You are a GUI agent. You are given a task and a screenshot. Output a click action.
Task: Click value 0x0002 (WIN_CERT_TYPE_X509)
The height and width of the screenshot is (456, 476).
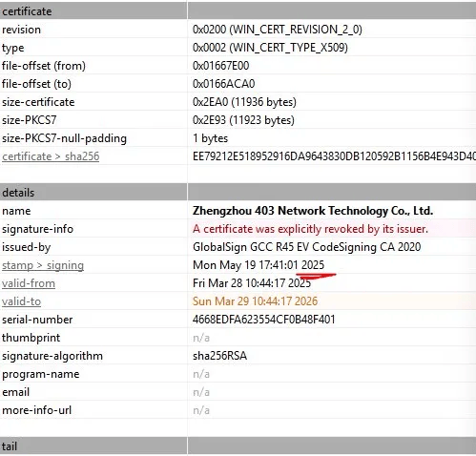270,48
